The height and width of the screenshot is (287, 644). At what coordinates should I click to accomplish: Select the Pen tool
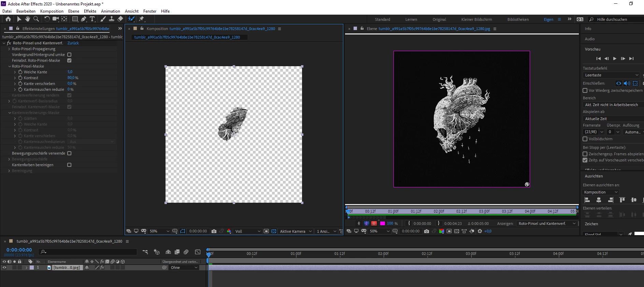point(84,19)
